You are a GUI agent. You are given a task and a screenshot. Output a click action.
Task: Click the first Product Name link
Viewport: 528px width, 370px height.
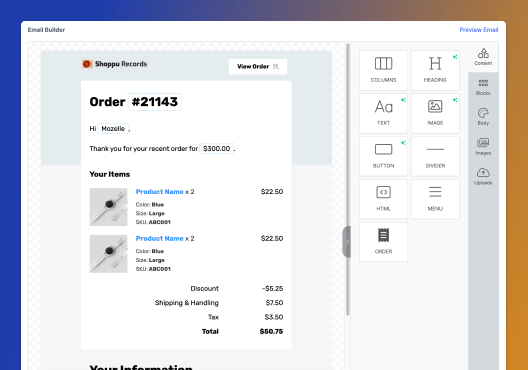click(159, 192)
